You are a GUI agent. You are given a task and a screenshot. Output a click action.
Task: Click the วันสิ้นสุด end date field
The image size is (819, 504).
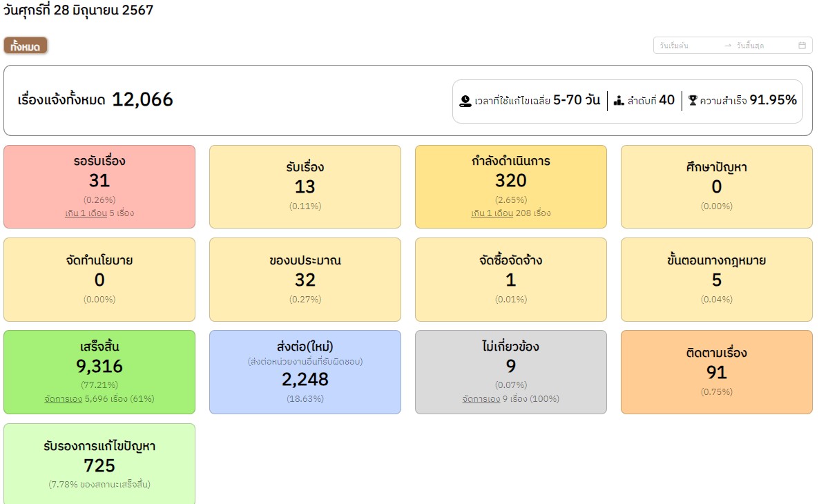click(763, 46)
